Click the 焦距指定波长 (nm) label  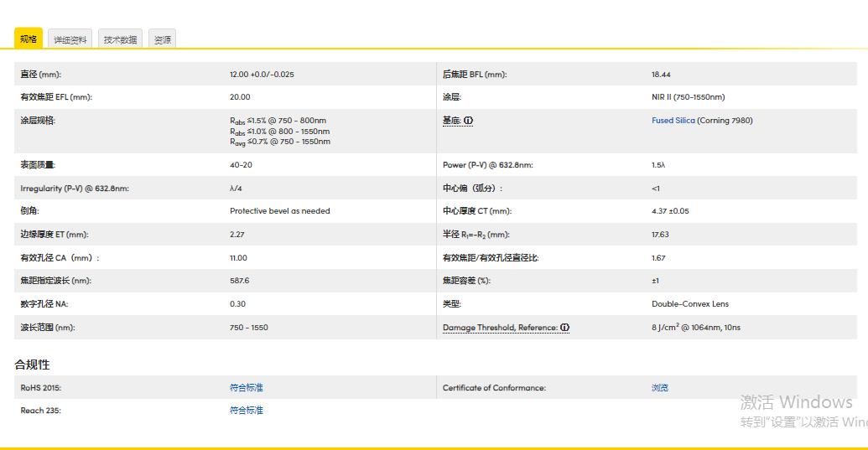[x=56, y=280]
